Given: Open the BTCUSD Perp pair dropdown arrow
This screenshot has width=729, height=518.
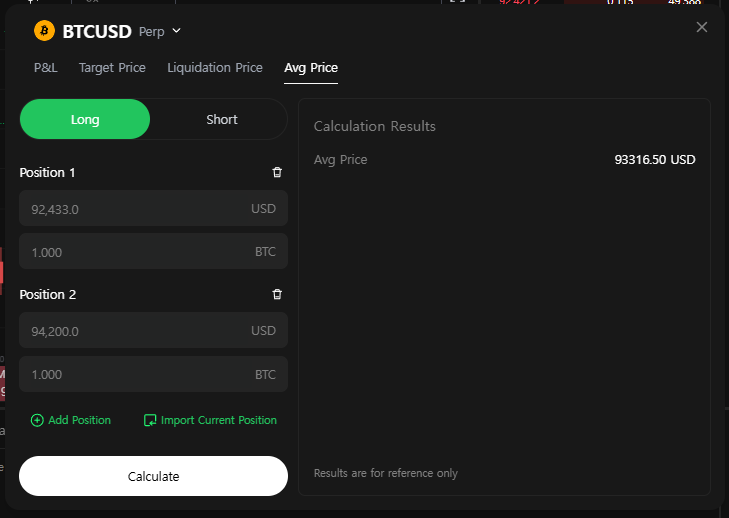Looking at the screenshot, I should tap(176, 31).
